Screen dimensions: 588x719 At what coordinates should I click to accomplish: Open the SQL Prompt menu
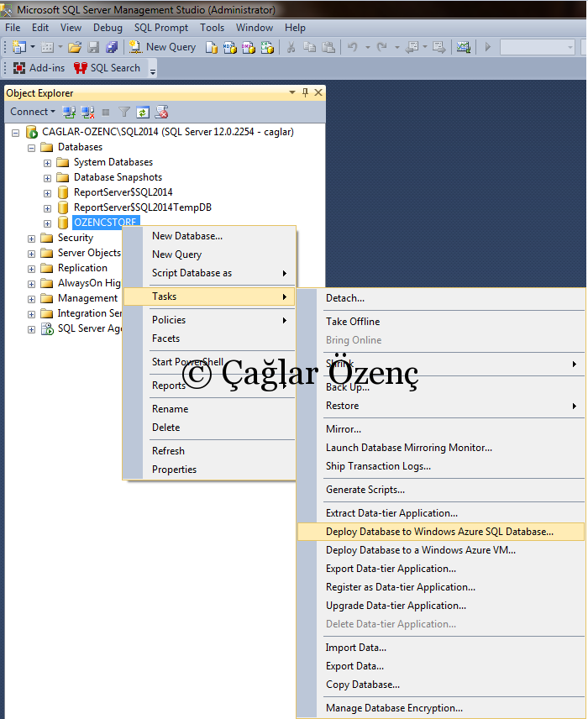tap(161, 28)
